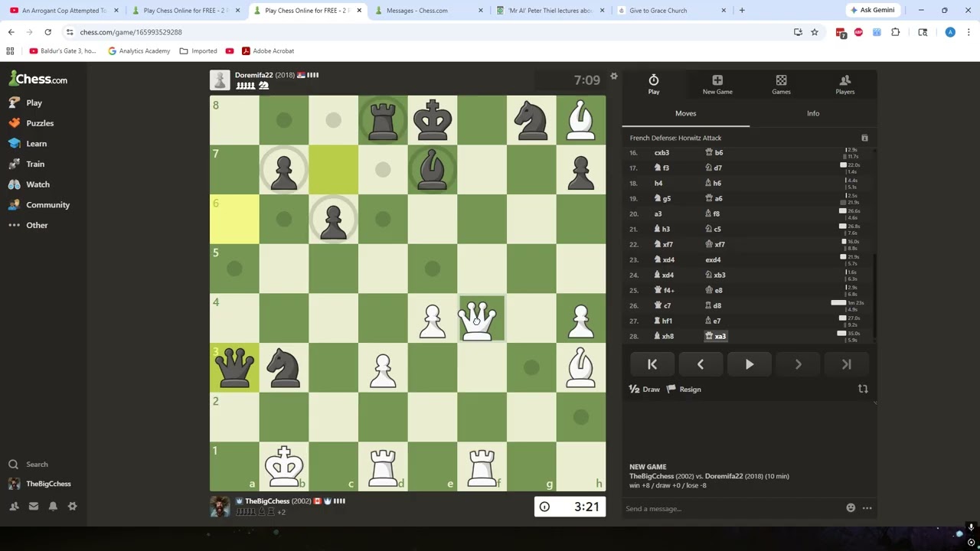Jump to the first move

tap(652, 365)
